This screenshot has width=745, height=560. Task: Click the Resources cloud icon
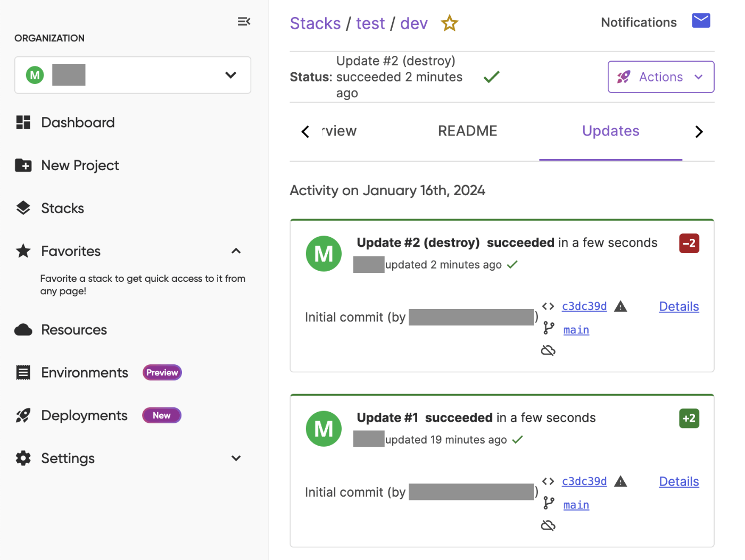pos(23,330)
